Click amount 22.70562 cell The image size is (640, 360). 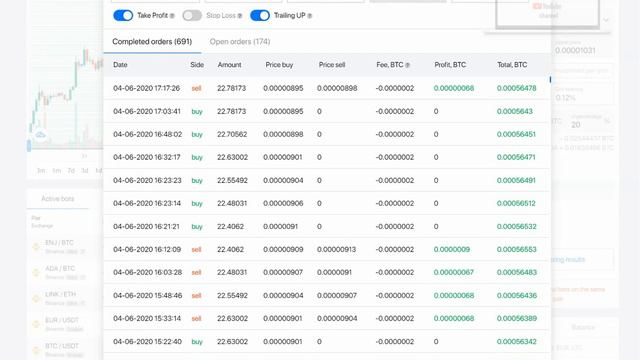click(232, 134)
